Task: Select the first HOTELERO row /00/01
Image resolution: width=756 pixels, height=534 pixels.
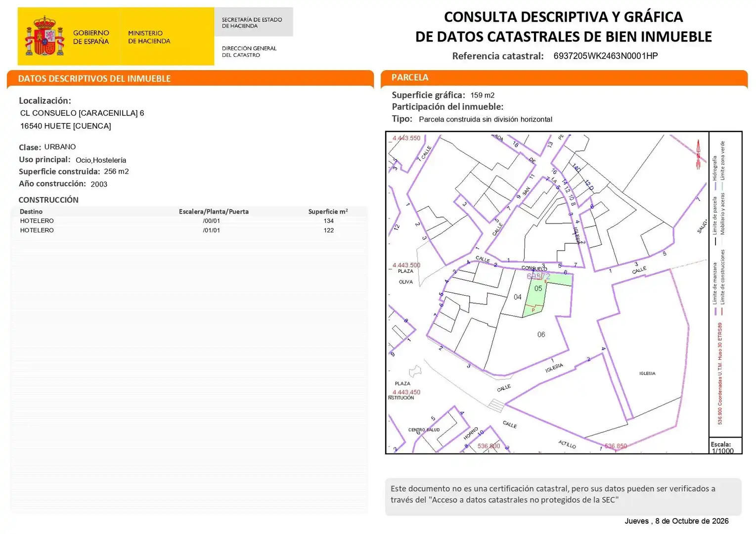Action: click(x=189, y=221)
